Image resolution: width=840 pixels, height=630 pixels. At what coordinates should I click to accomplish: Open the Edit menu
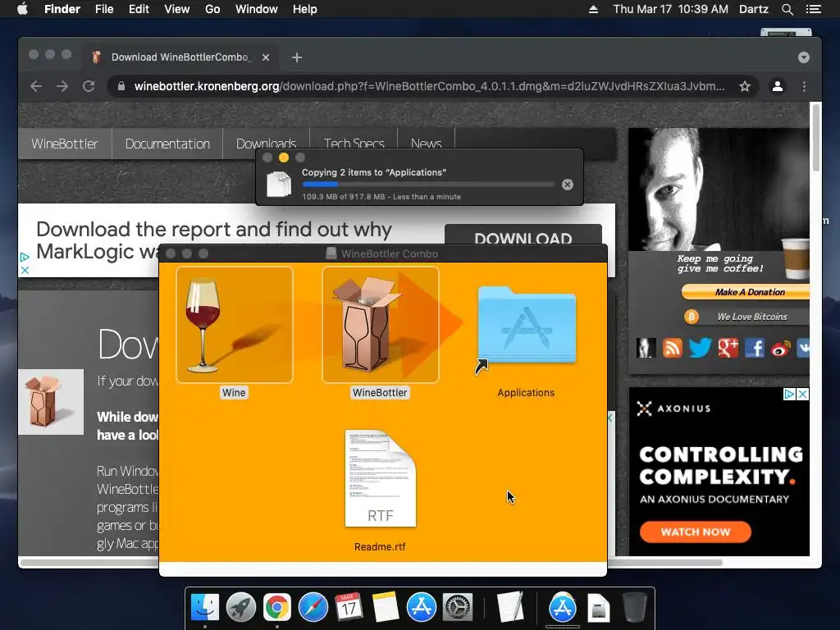(139, 9)
